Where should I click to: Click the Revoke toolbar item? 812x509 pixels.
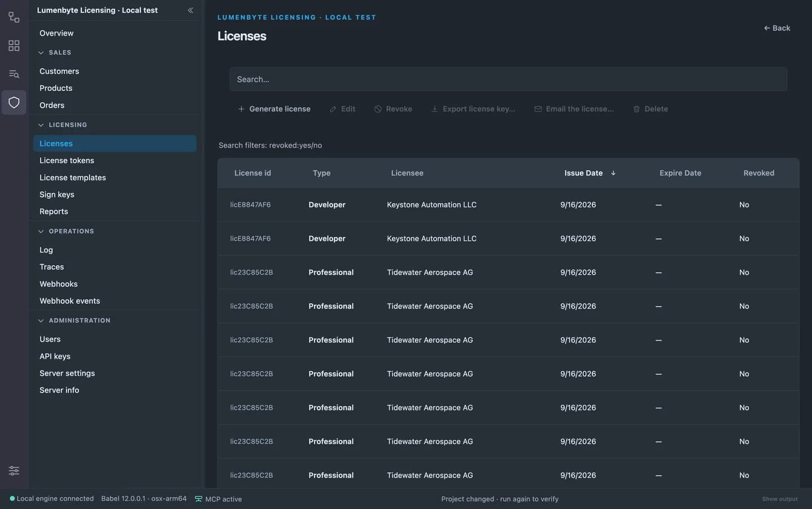393,109
